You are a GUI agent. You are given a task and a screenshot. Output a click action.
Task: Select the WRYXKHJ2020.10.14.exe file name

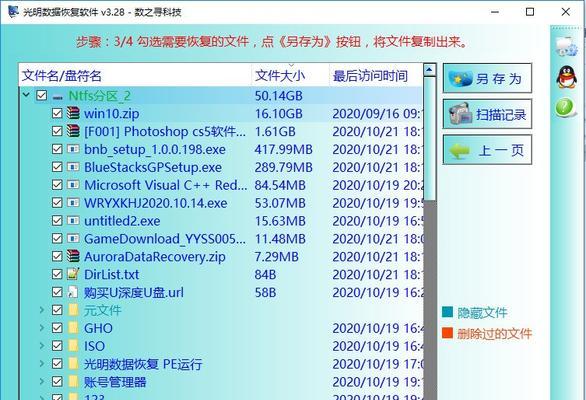click(155, 203)
